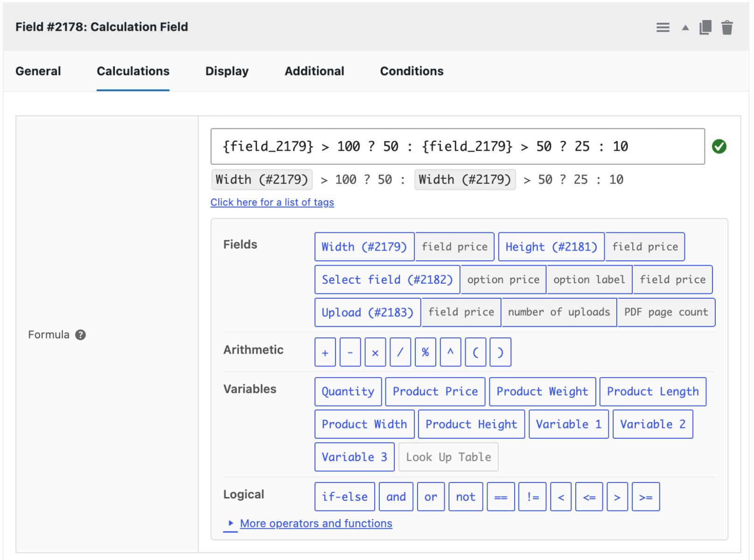This screenshot has height=560, width=754.
Task: Open the Conditions tab
Action: (412, 71)
